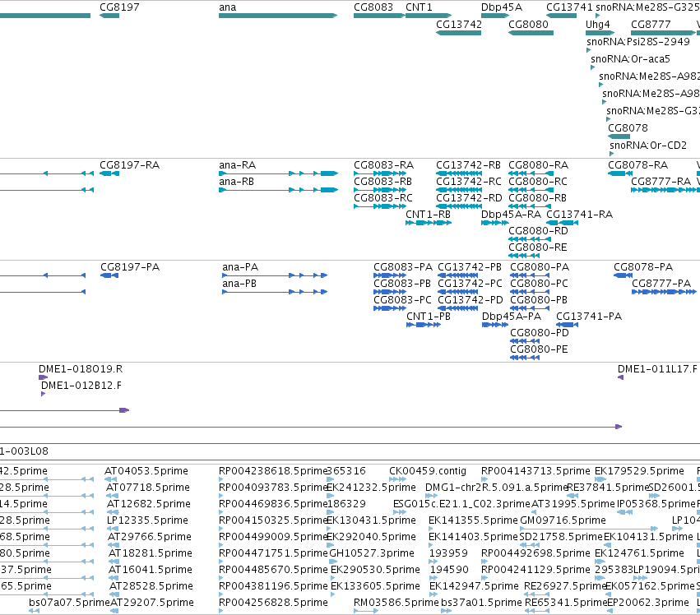Click the Dbp45A-RA transcript label
The height and width of the screenshot is (615, 700).
tap(511, 215)
